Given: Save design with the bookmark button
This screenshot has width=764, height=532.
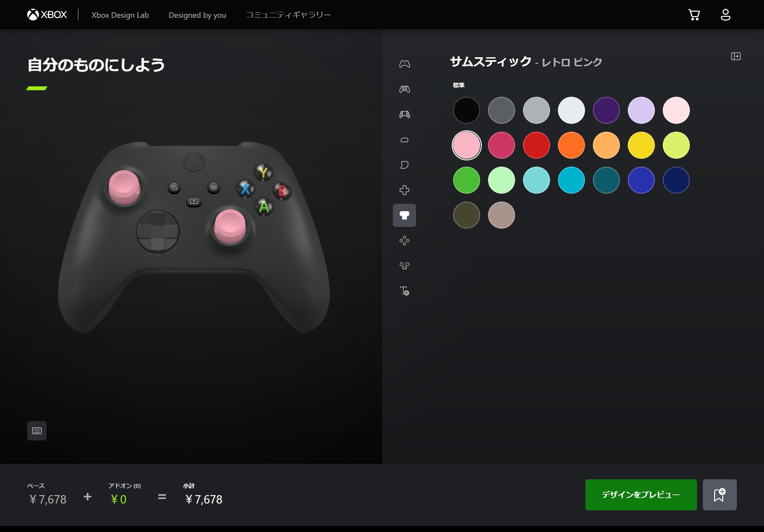Looking at the screenshot, I should coord(719,494).
